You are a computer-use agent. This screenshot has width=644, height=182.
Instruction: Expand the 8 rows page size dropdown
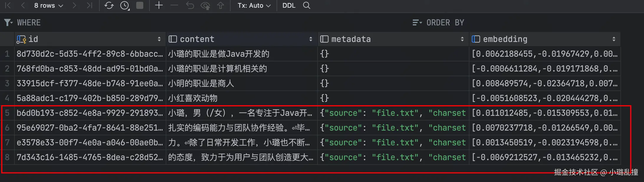[x=49, y=6]
